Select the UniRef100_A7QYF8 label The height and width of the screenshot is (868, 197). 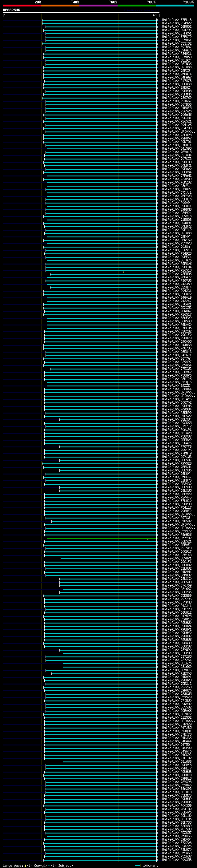177,446
